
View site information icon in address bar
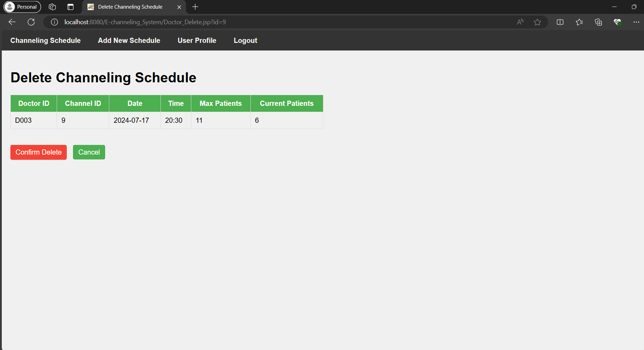coord(54,22)
